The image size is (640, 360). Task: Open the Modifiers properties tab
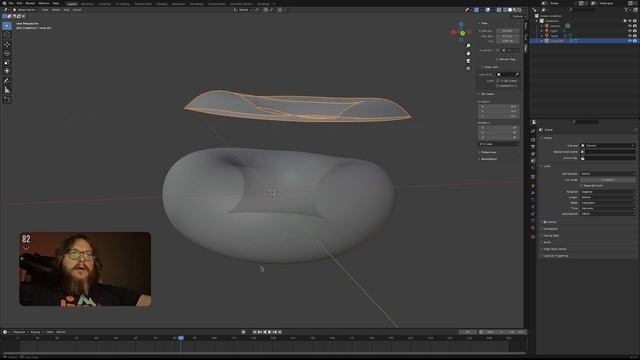click(533, 193)
